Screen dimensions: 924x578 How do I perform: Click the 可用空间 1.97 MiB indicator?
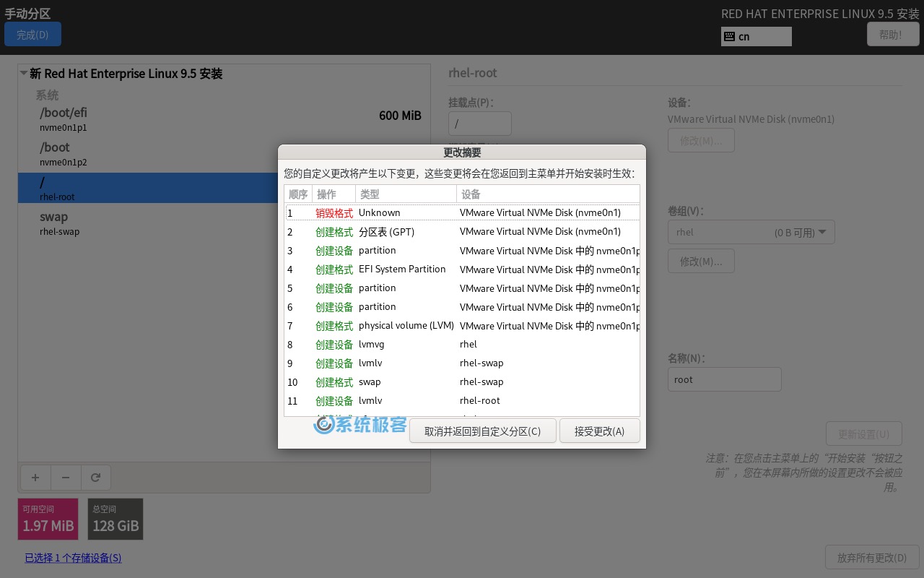[48, 519]
